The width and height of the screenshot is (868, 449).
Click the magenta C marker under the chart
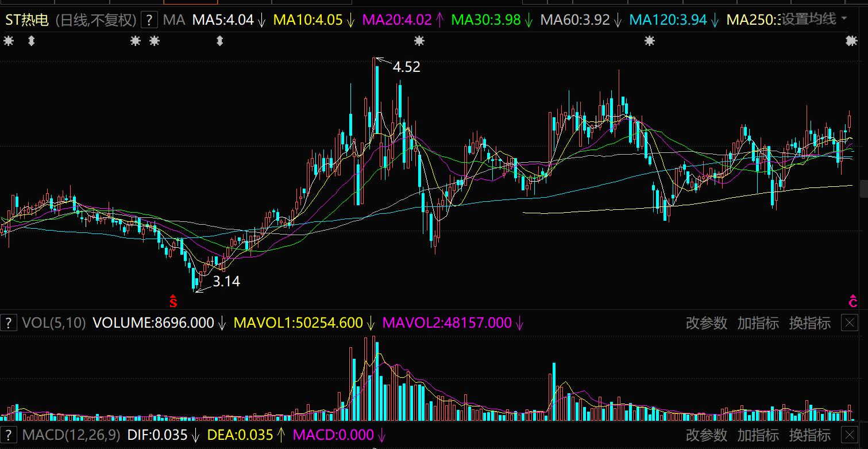tap(854, 301)
